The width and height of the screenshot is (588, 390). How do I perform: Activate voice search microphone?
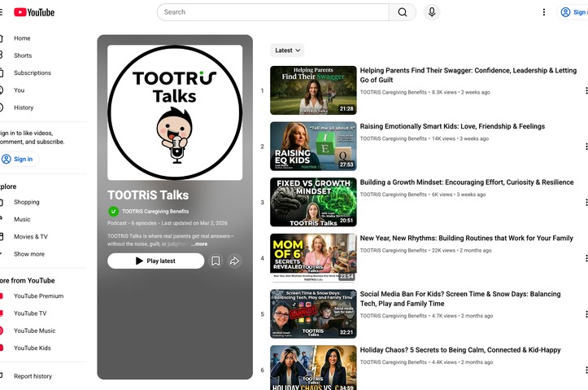click(x=432, y=12)
